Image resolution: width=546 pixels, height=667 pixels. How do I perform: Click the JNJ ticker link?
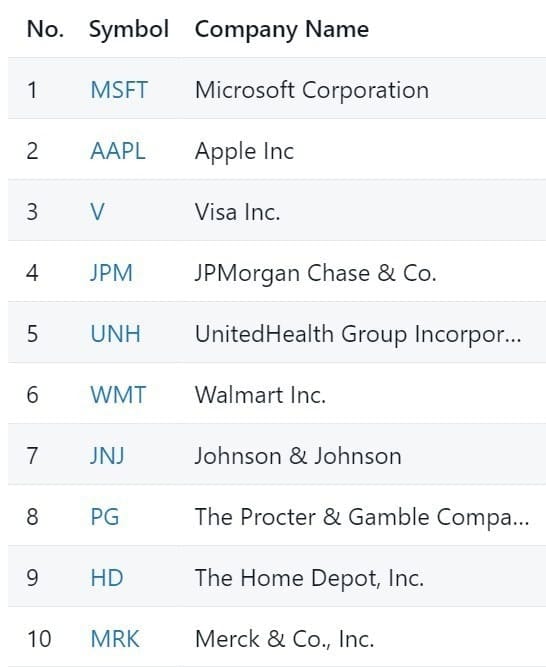[x=107, y=456]
